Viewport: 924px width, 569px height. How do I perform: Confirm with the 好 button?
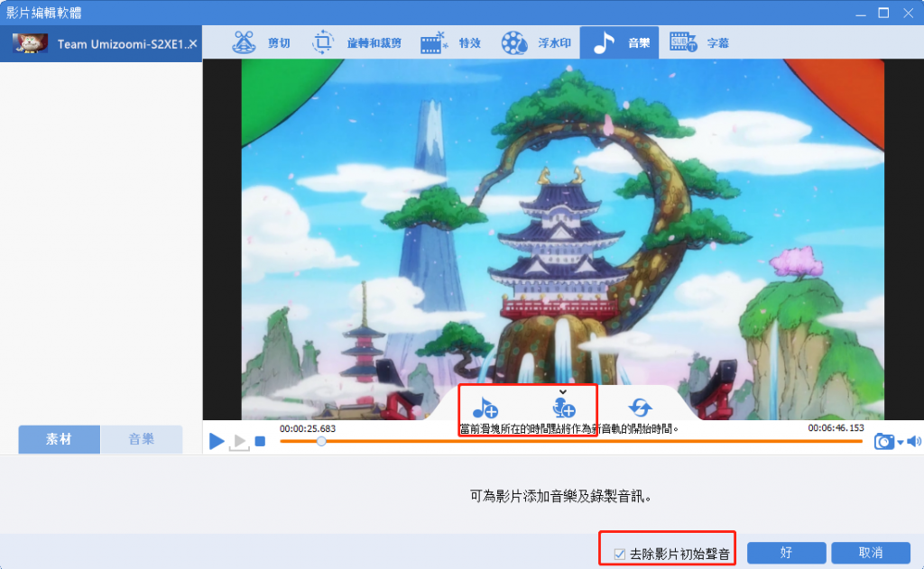(x=786, y=553)
